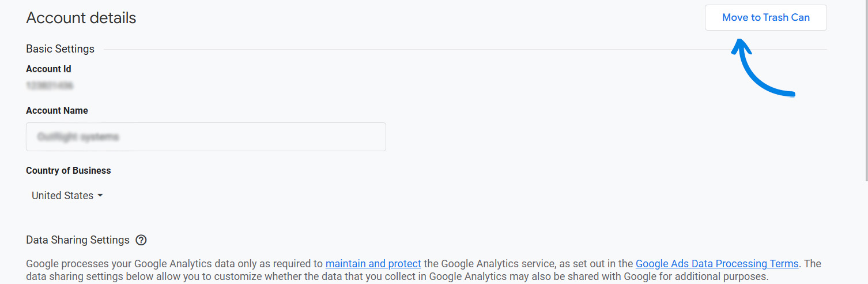Click the Move to Trash Can button
The image size is (868, 284).
[765, 18]
